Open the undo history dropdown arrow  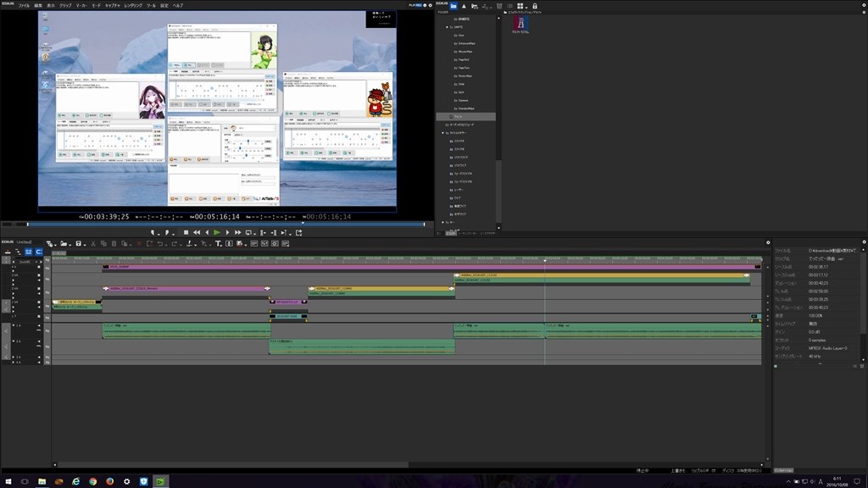(x=166, y=244)
